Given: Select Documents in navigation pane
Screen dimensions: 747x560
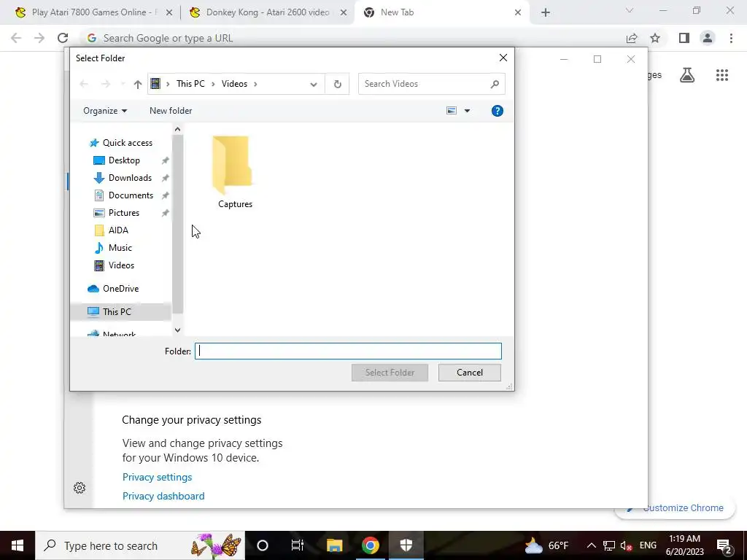Looking at the screenshot, I should (x=131, y=195).
